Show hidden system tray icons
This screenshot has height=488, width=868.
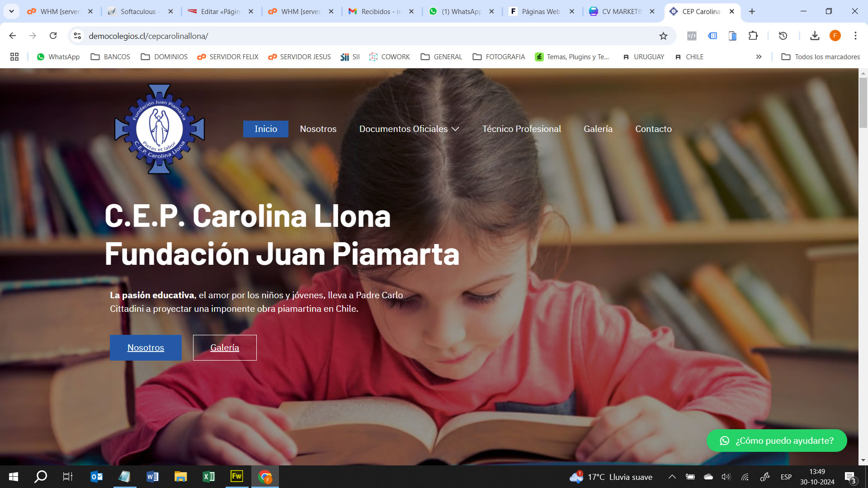click(672, 477)
